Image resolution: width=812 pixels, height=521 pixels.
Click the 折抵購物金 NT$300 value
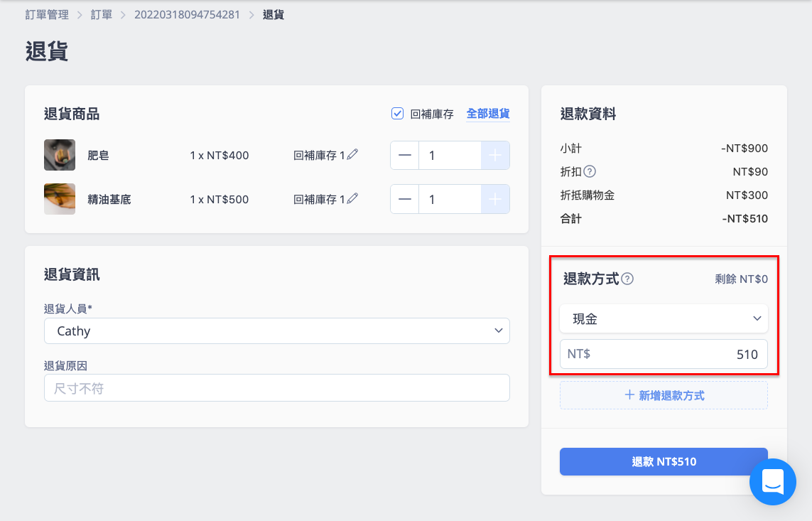[747, 195]
